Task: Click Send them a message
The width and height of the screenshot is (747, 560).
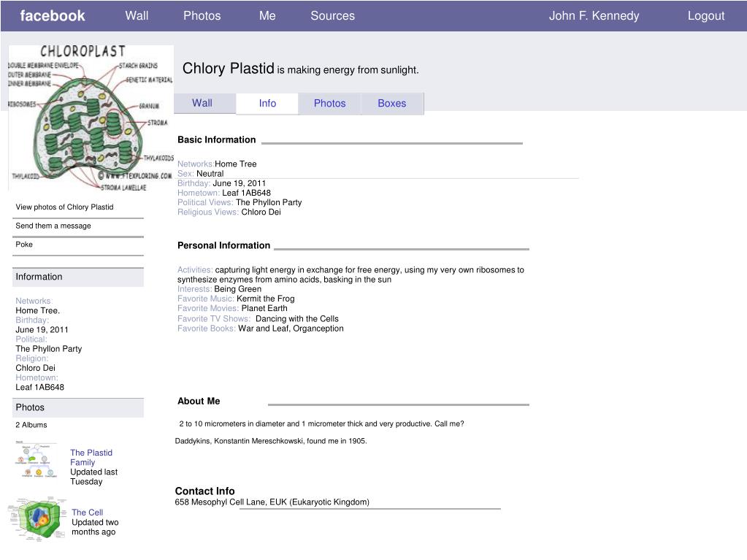Action: coord(53,226)
